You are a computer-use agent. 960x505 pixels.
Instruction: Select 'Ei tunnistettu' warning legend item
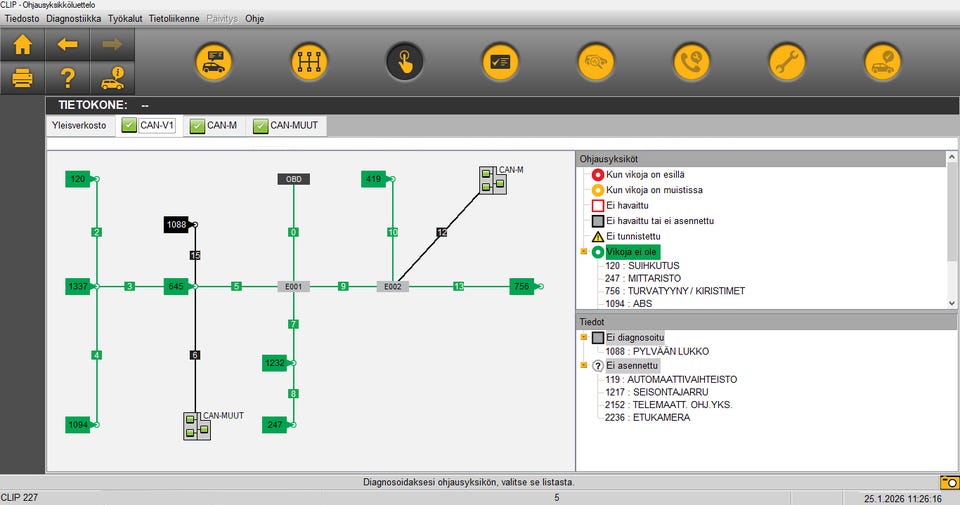pos(633,236)
